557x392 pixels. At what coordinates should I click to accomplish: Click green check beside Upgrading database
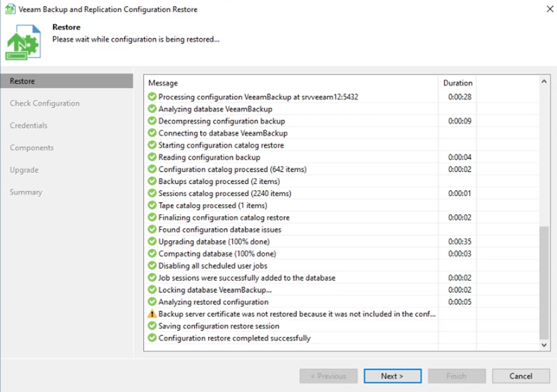[152, 241]
